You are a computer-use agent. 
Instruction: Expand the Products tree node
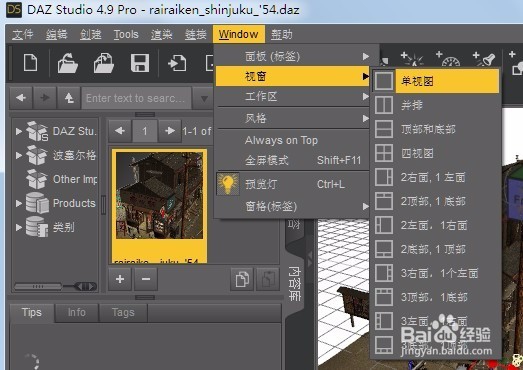19,203
